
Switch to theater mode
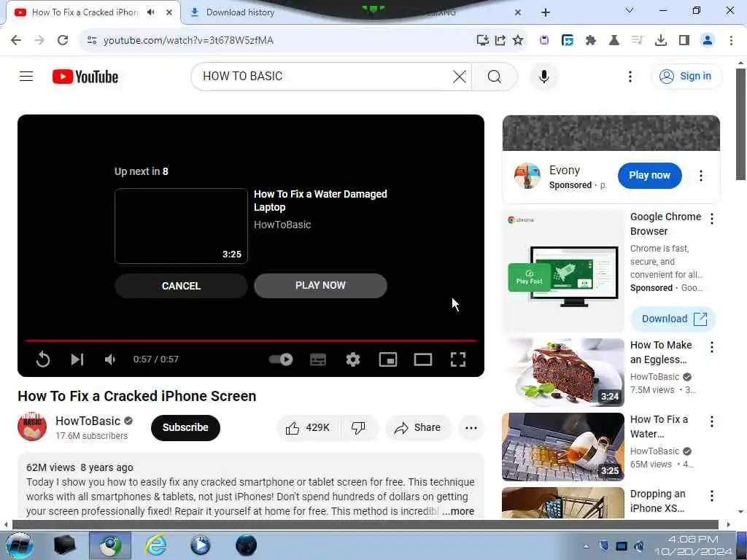click(423, 359)
